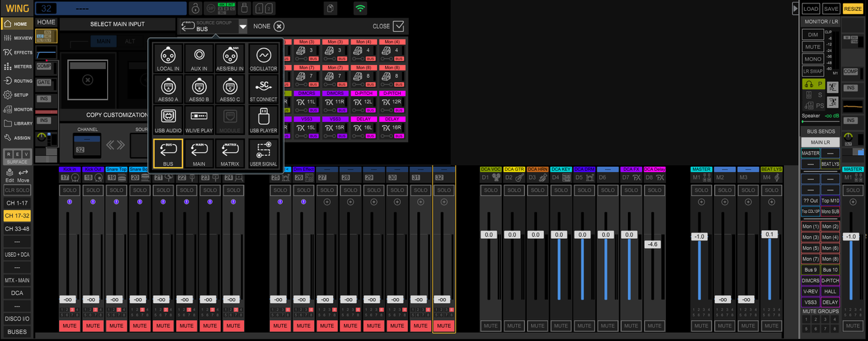
Task: Click the Edit pencil tool
Action: click(9, 176)
